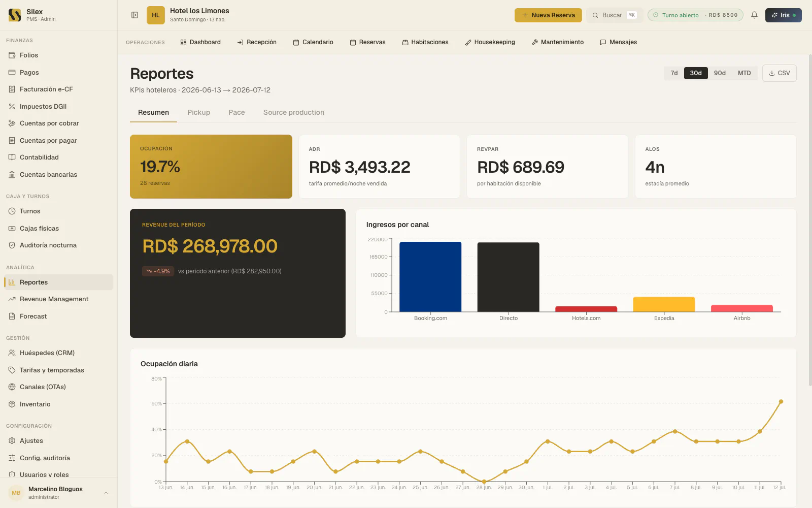Click the Expedia yellow bar
This screenshot has height=508, width=812.
coord(664,304)
